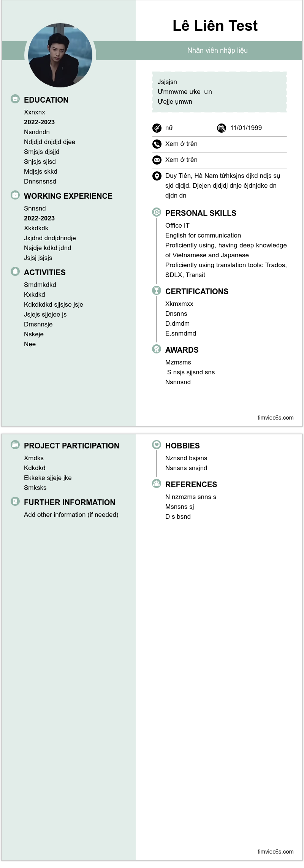Click the name heading Lê Liên Test
304x868 pixels.
click(x=215, y=26)
